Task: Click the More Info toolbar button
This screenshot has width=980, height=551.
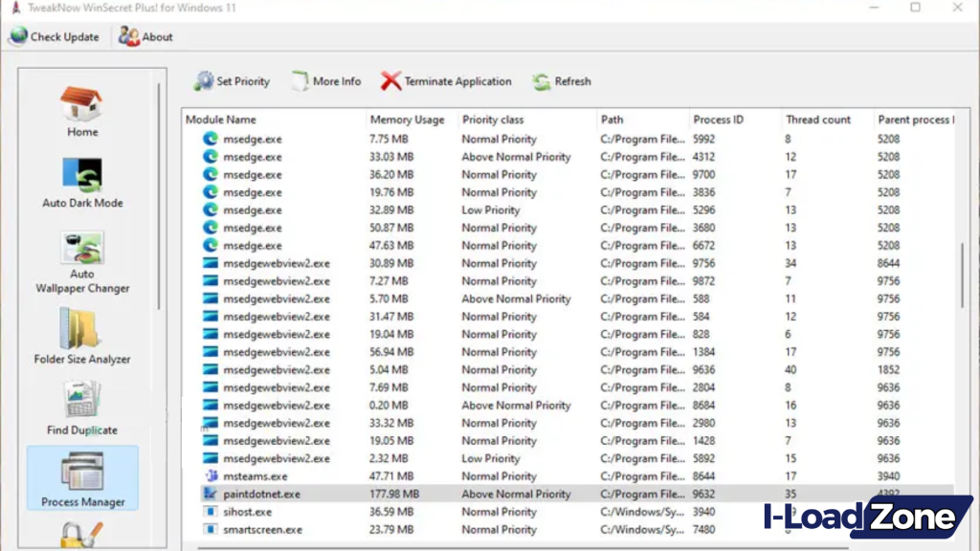Action: click(326, 81)
